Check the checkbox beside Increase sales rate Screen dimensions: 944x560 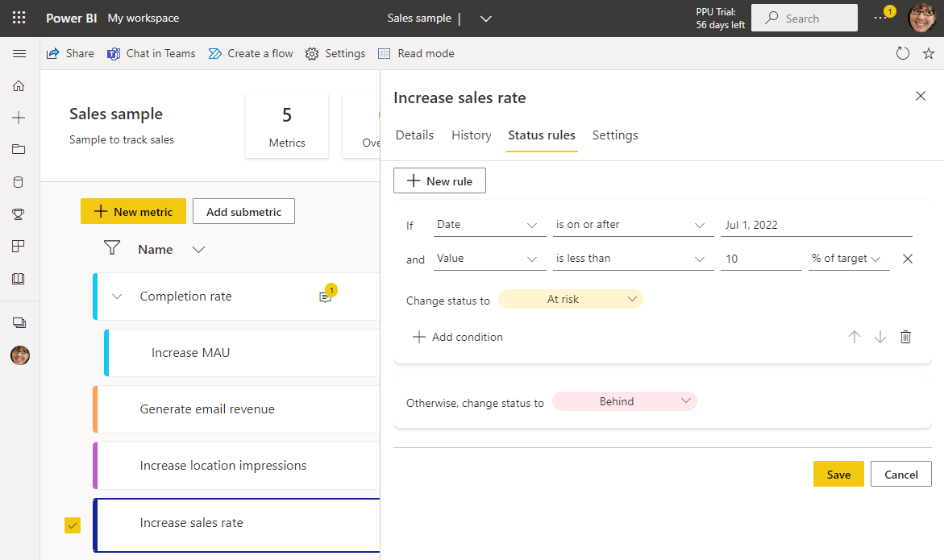point(72,525)
